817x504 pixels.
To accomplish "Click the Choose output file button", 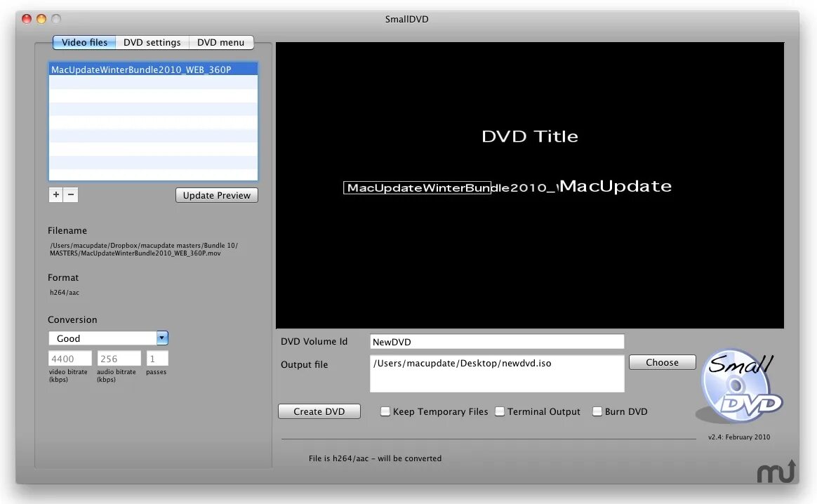I will (663, 362).
